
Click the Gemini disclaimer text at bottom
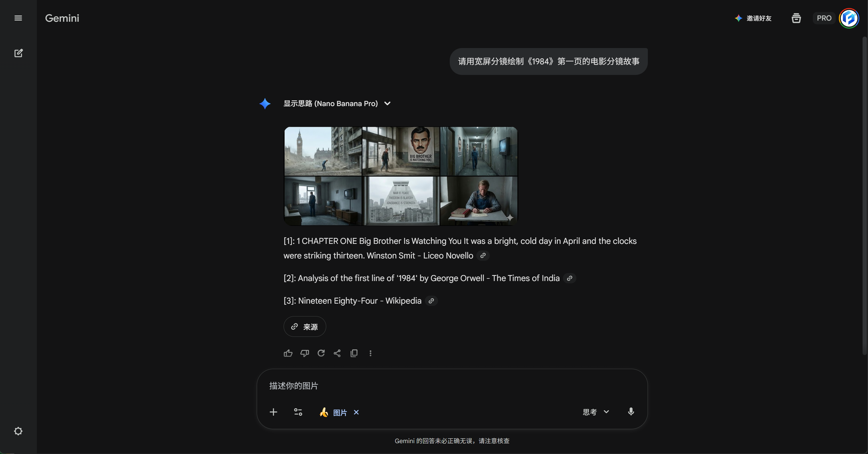coord(452,441)
